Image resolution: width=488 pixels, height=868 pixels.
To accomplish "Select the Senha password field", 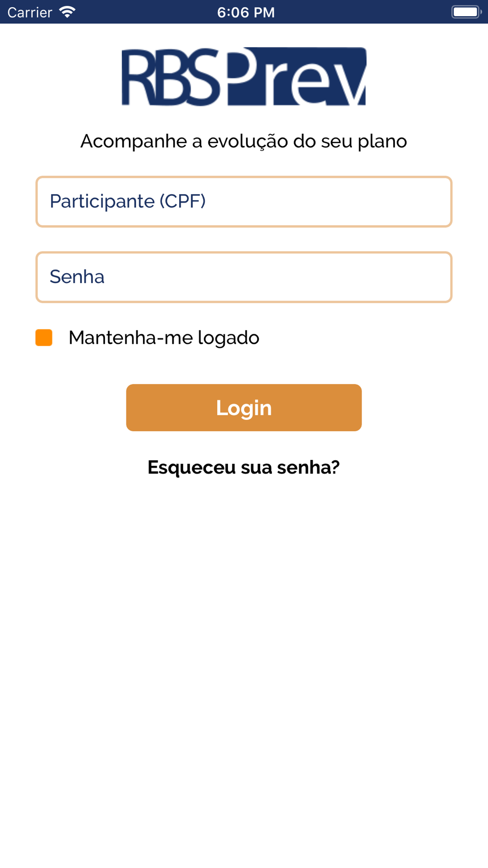I will [244, 277].
